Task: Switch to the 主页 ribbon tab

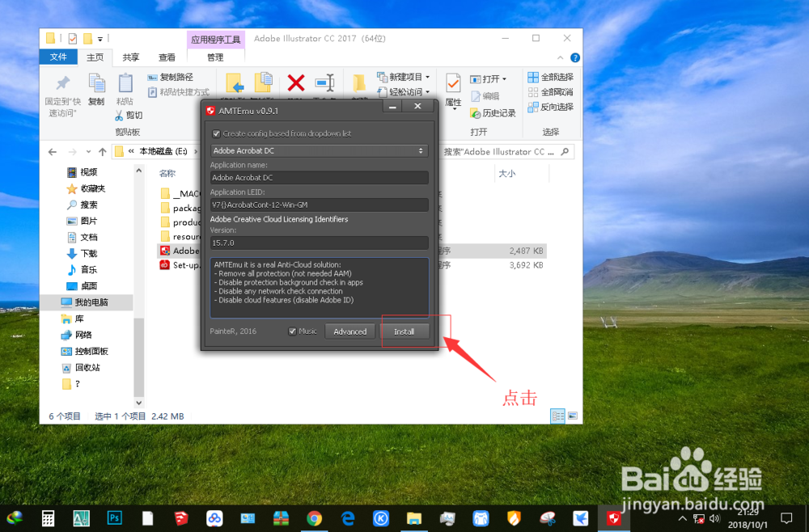Action: (95, 57)
